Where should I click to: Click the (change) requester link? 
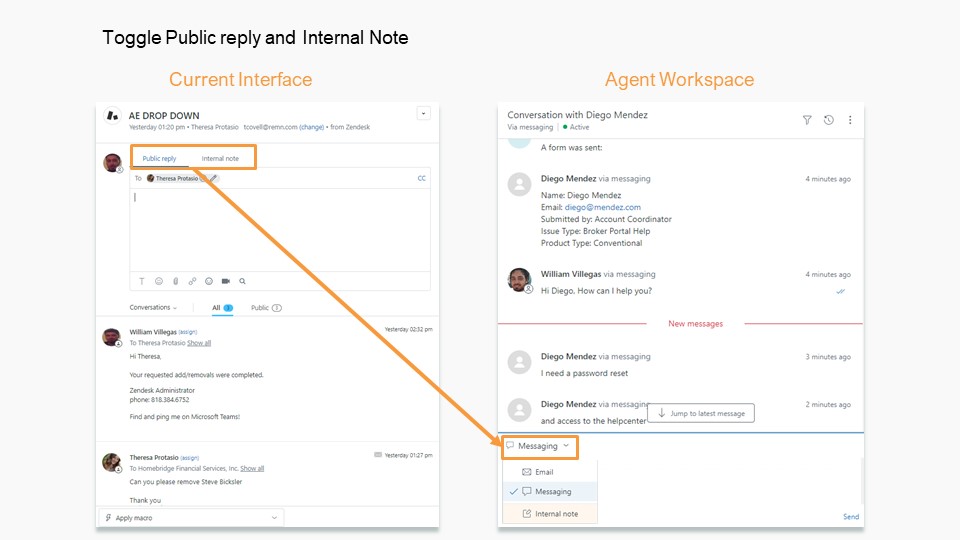(312, 127)
